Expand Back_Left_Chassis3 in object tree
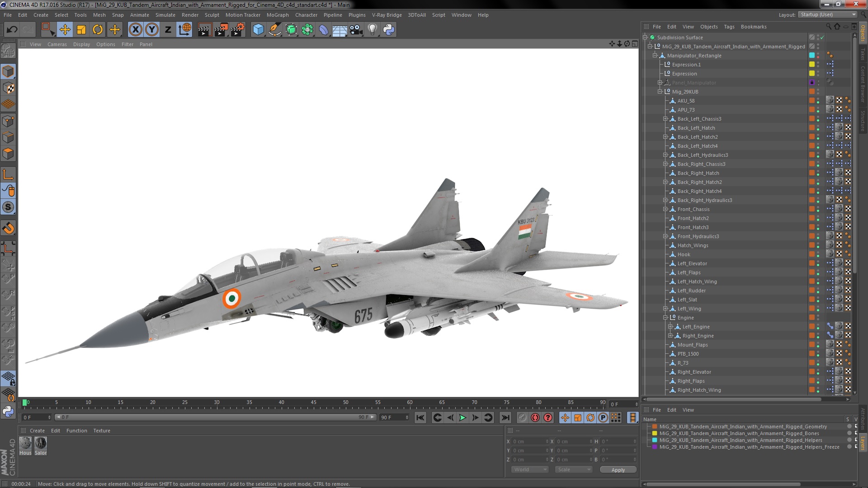868x488 pixels. click(x=665, y=119)
